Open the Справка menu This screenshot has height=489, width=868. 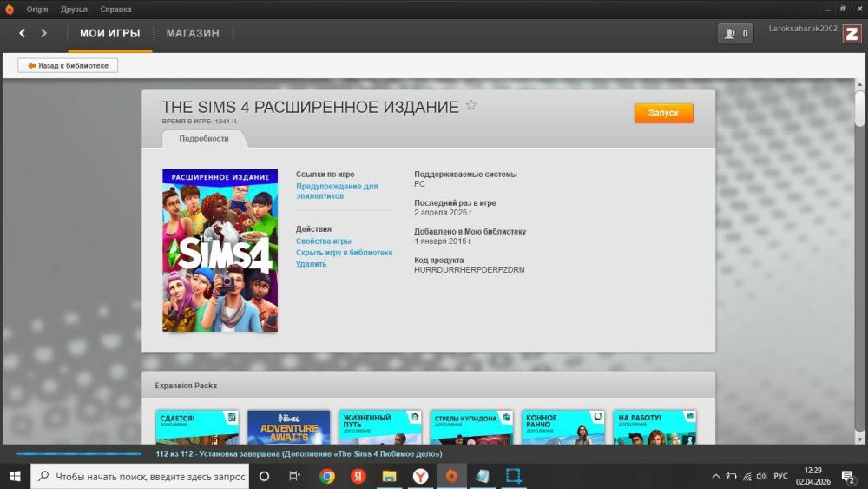click(115, 10)
